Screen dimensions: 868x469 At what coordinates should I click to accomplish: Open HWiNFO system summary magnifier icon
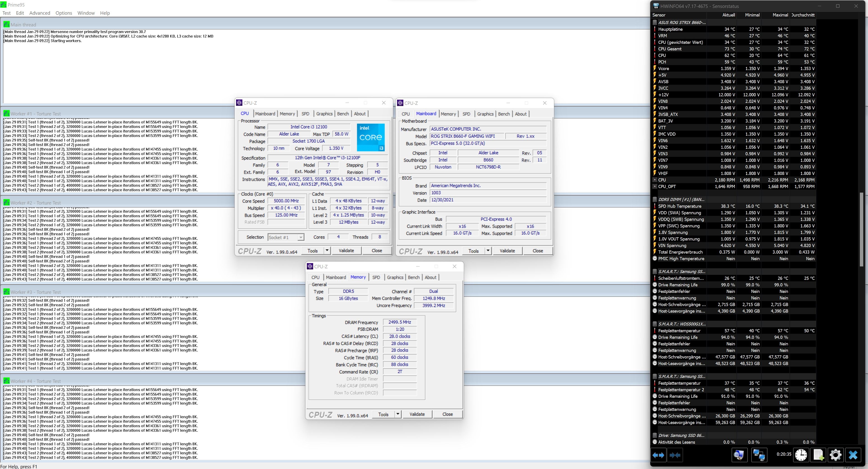[739, 455]
